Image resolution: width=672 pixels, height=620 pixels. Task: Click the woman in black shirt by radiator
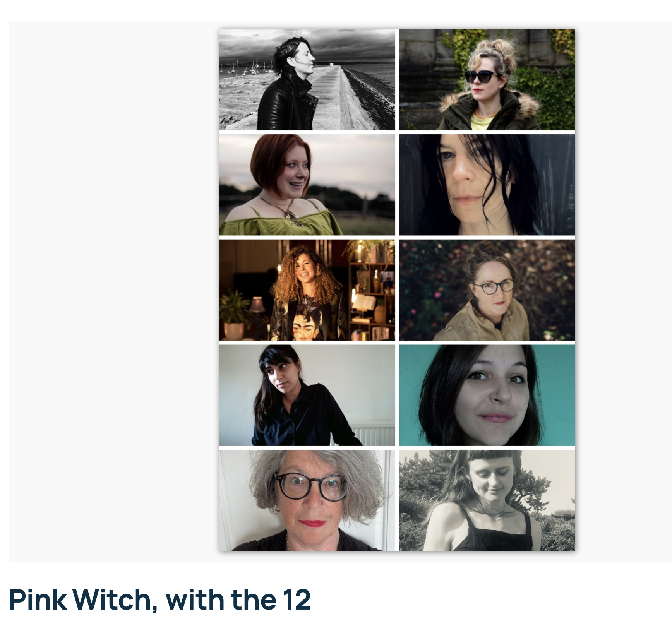click(307, 395)
